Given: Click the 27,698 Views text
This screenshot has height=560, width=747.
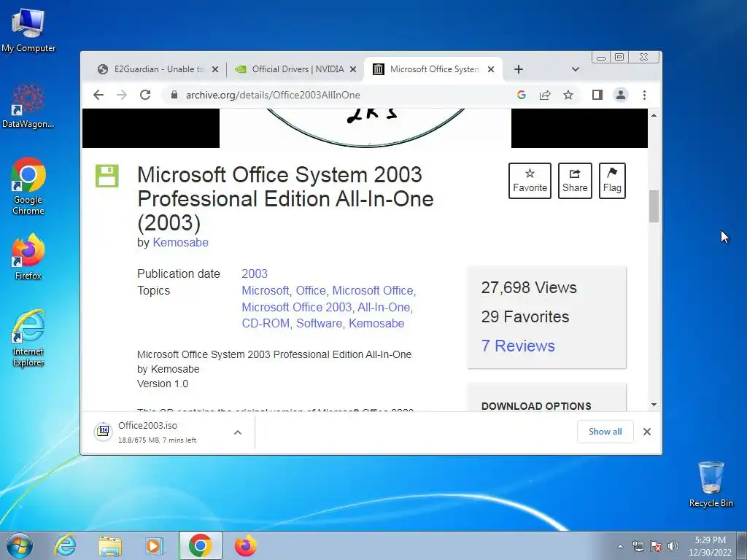Looking at the screenshot, I should click(x=529, y=287).
